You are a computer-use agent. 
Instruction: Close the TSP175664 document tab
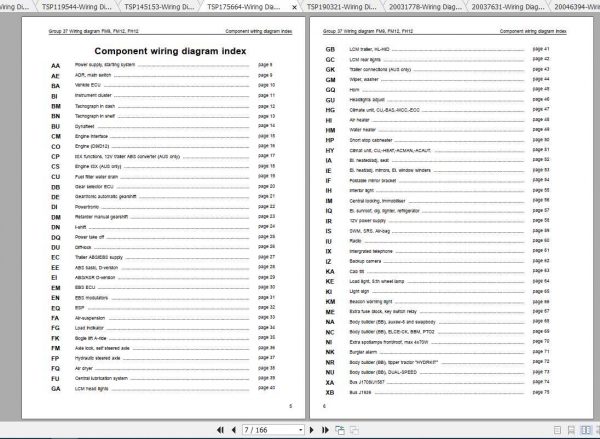pyautogui.click(x=294, y=7)
